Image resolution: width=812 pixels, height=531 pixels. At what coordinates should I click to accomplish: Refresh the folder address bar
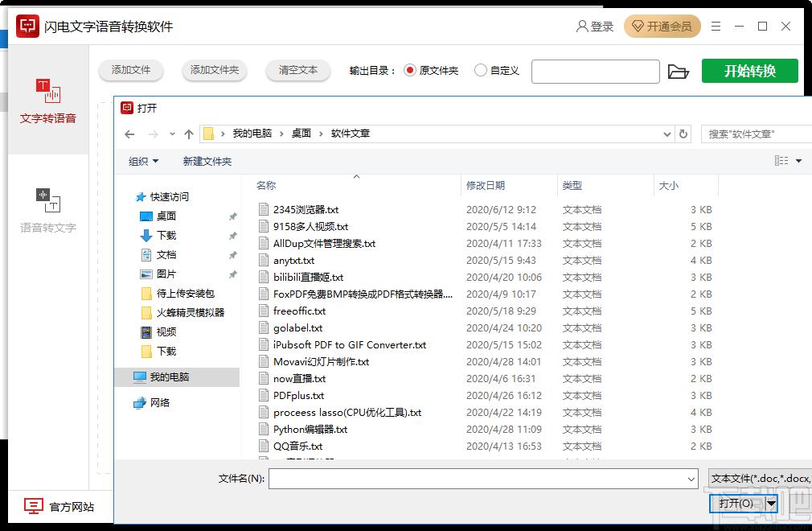[x=683, y=134]
